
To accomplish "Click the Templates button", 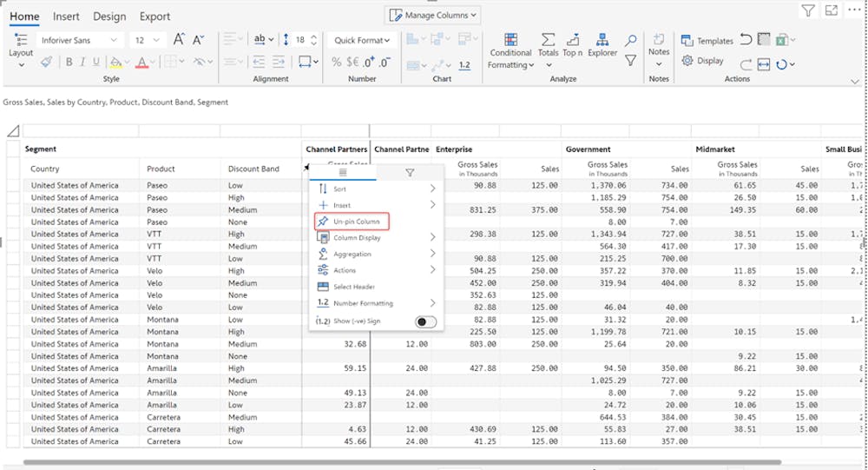I will click(707, 41).
